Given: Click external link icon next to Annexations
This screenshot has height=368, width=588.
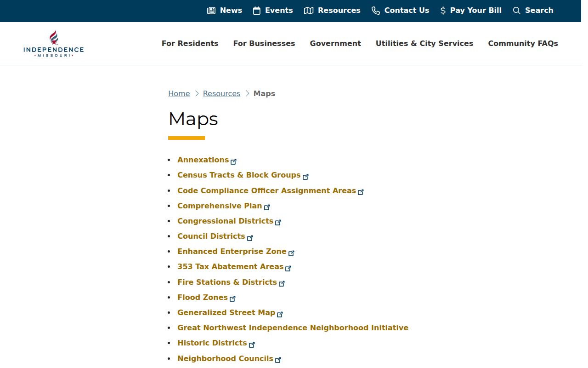Looking at the screenshot, I should point(234,161).
